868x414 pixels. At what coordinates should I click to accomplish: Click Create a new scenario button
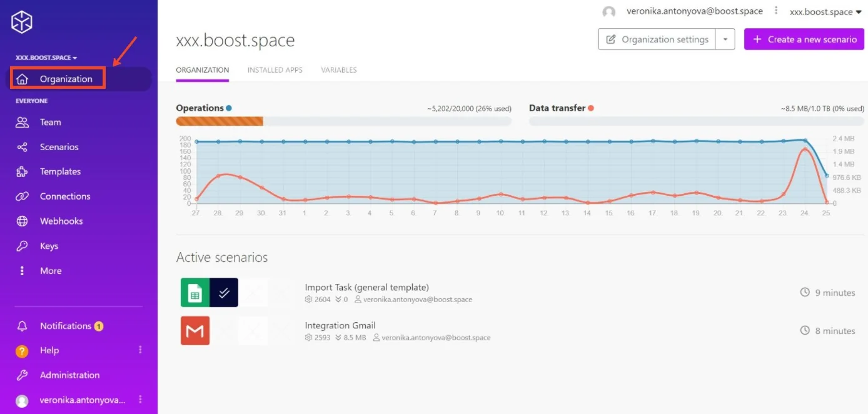point(804,39)
